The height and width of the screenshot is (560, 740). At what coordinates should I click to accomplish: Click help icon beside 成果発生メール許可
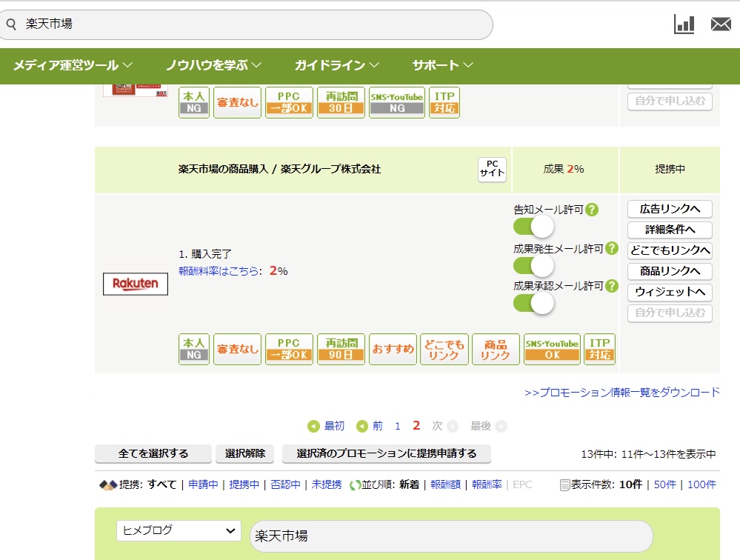coord(611,248)
